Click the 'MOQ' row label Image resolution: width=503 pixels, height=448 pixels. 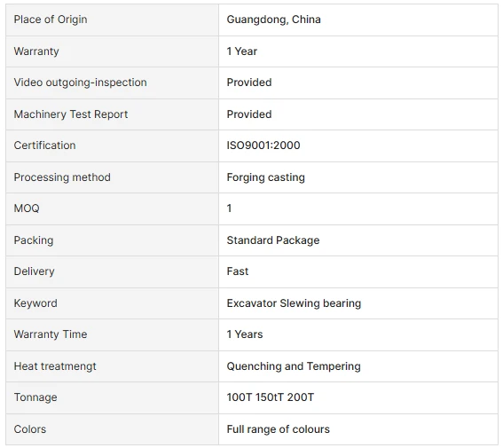pyautogui.click(x=27, y=208)
